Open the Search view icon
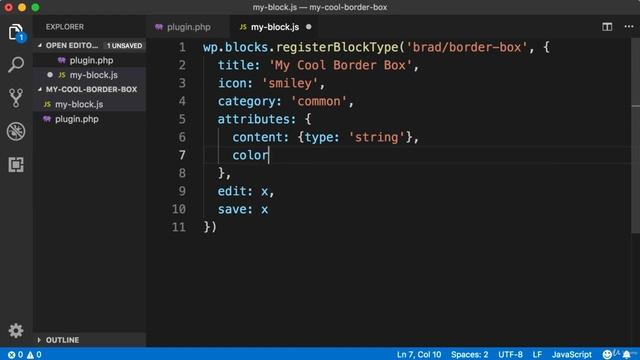This screenshot has height=360, width=640. pos(16,64)
